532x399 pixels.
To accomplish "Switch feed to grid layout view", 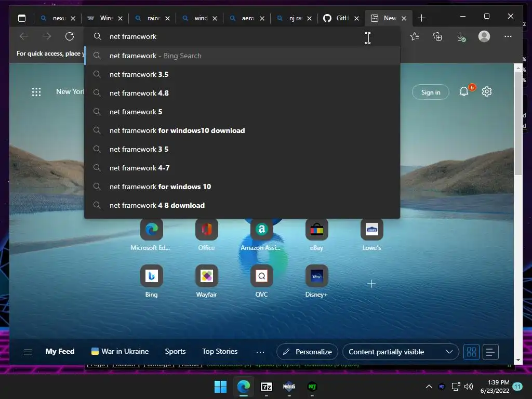I will (x=471, y=352).
